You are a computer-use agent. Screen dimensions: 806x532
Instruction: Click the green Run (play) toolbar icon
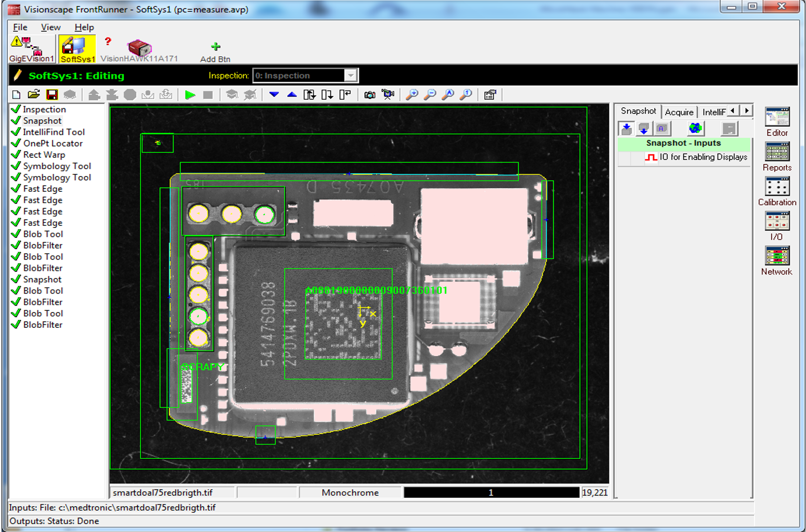190,95
